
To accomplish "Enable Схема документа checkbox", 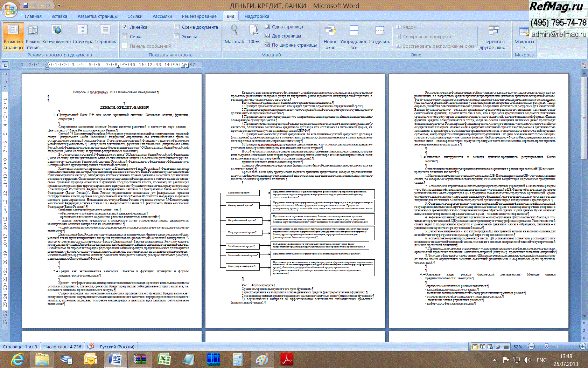I will coord(177,27).
